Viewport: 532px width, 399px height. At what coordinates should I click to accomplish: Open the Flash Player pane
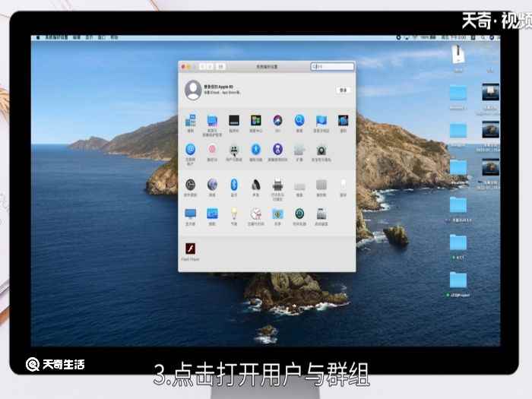click(190, 249)
